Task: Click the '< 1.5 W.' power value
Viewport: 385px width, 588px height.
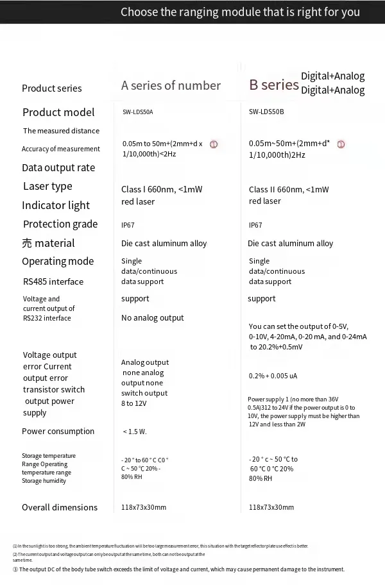Action: (135, 432)
